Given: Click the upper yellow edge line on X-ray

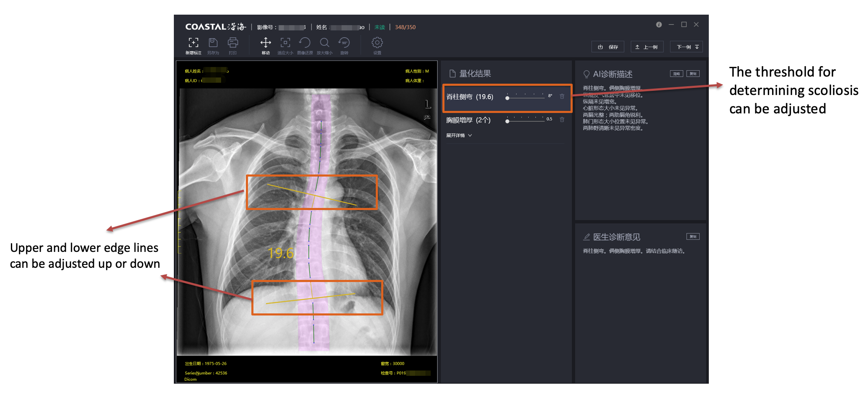Looking at the screenshot, I should [312, 195].
